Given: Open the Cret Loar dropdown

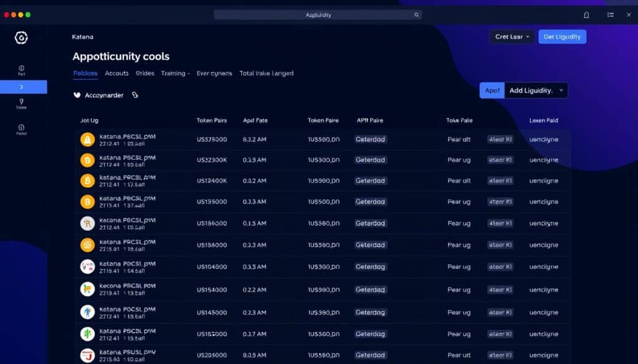Looking at the screenshot, I should (512, 37).
